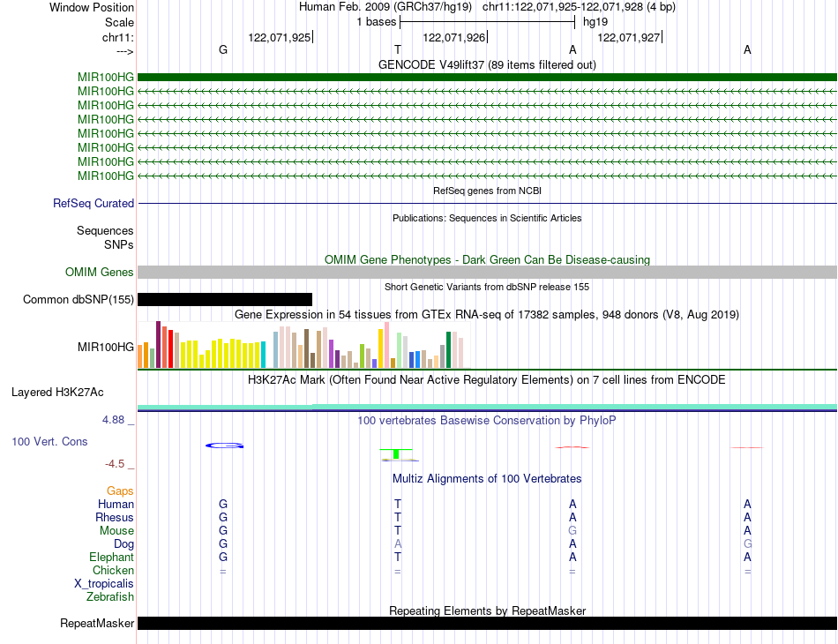This screenshot has height=644, width=838.
Task: Click the Rhesus alignment row label
Action: [x=115, y=517]
